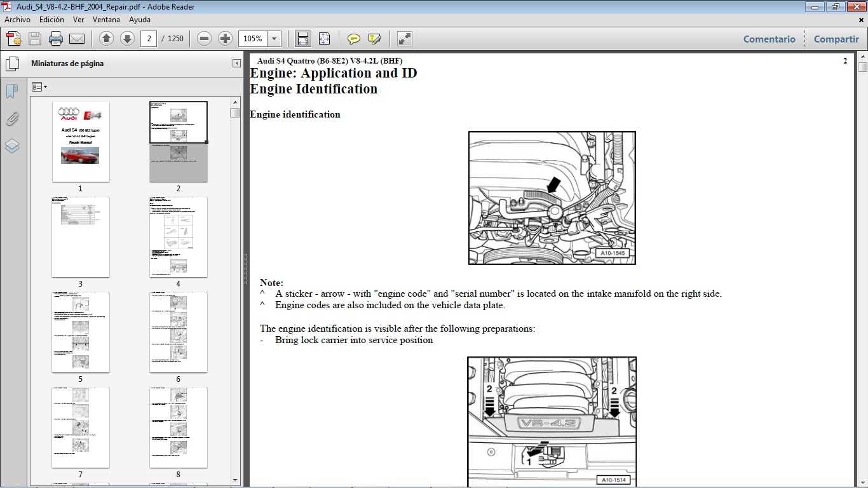Click document scrollbar up arrow
The height and width of the screenshot is (488, 868).
pos(862,56)
